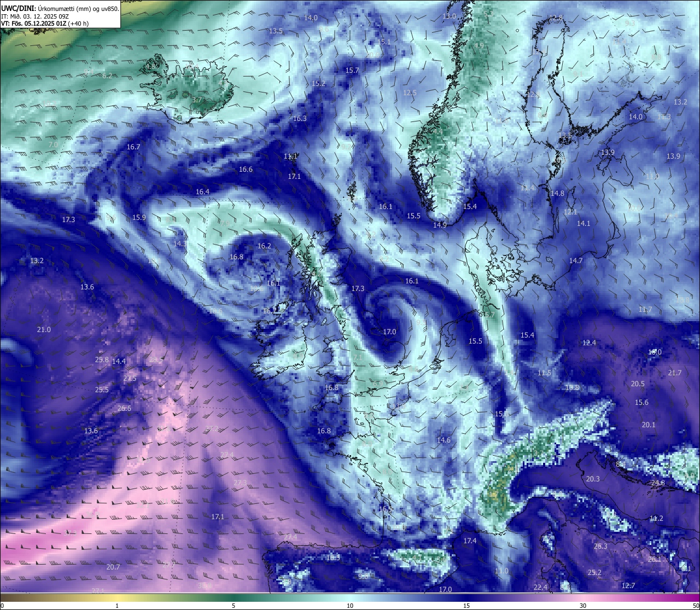Image resolution: width=700 pixels, height=610 pixels.
Task: Click the 16.2 value label west of Scotland
Action: click(264, 246)
